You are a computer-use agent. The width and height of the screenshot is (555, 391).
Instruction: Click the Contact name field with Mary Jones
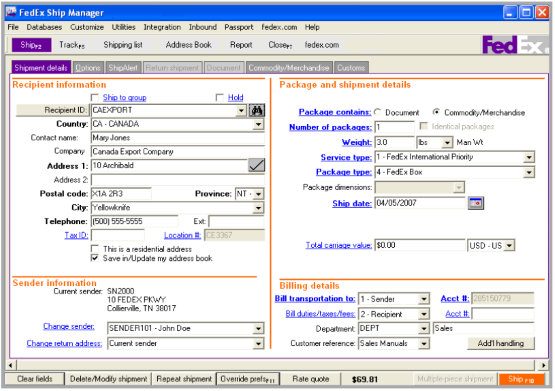point(178,138)
